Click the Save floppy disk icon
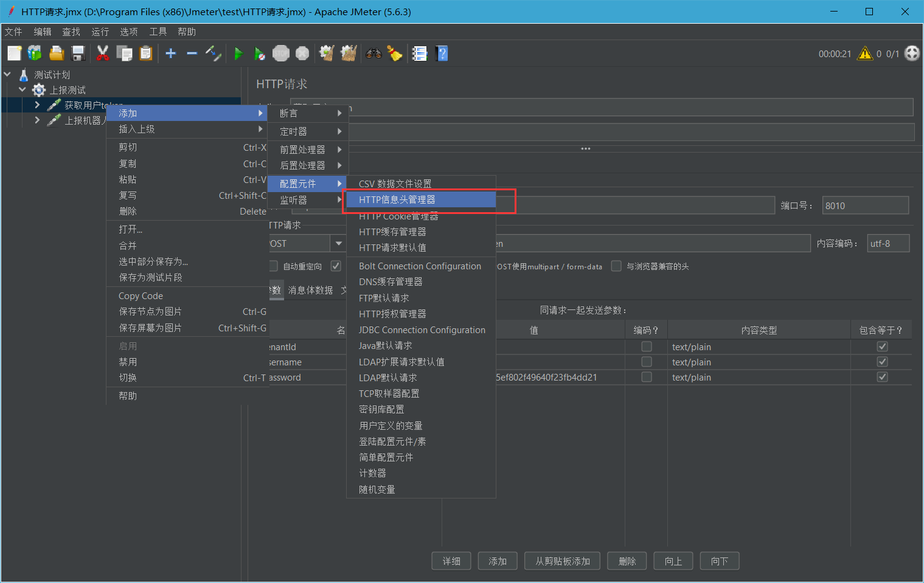Image resolution: width=924 pixels, height=583 pixels. [x=78, y=53]
